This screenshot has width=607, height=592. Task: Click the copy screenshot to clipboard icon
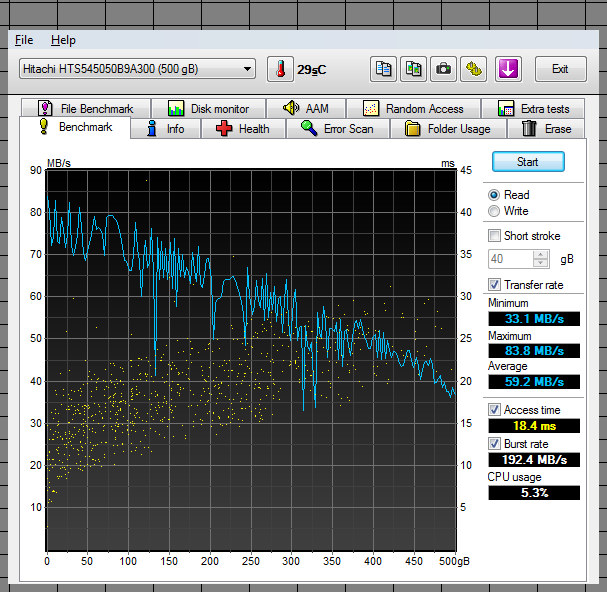413,69
